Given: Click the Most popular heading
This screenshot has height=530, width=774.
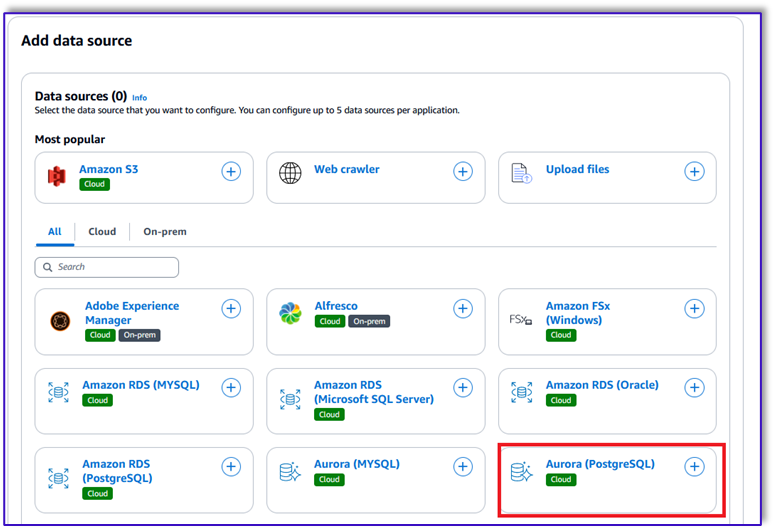Looking at the screenshot, I should click(70, 139).
